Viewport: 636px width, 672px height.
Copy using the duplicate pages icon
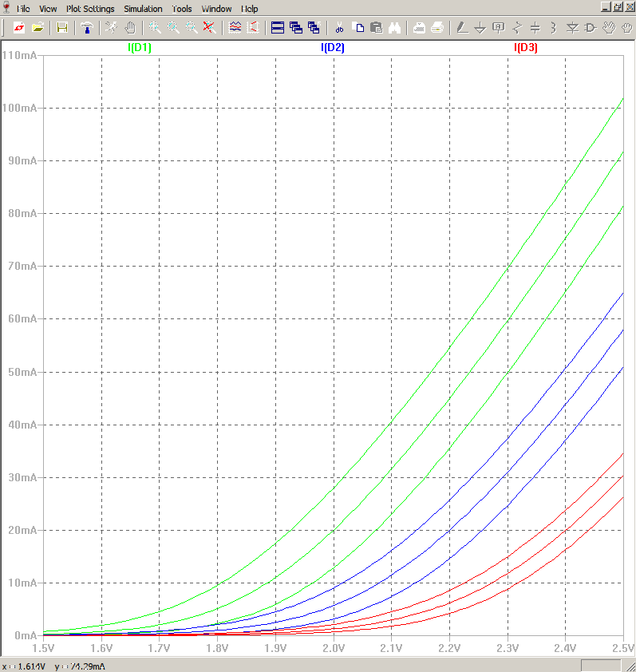(x=358, y=28)
